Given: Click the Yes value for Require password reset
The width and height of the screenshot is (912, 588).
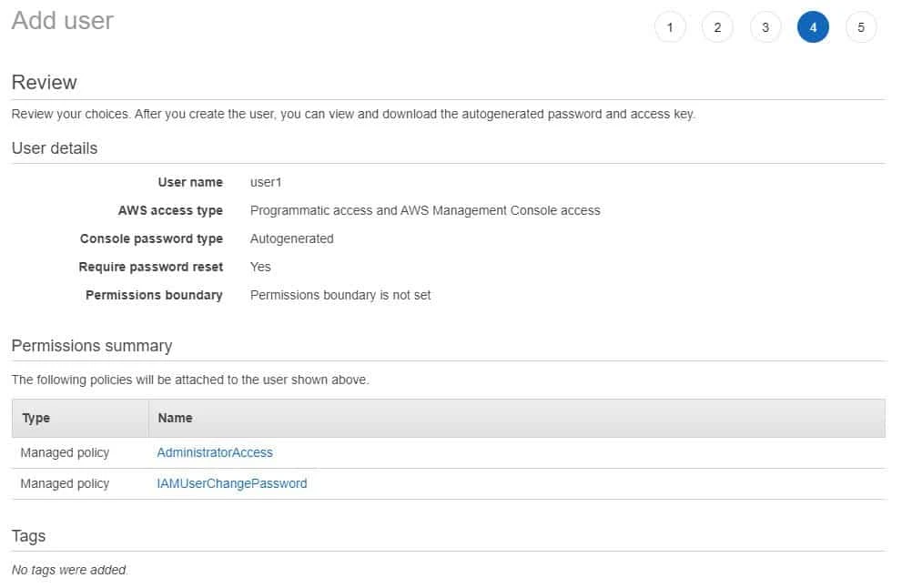Looking at the screenshot, I should [x=259, y=267].
